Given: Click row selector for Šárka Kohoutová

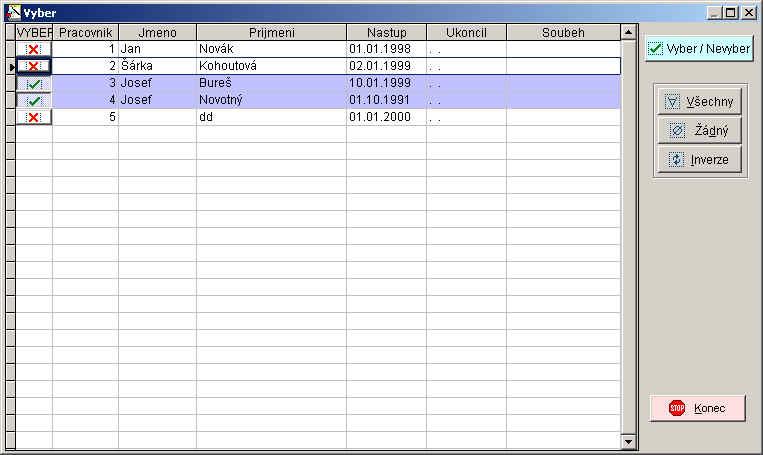Looking at the screenshot, I should pos(11,66).
